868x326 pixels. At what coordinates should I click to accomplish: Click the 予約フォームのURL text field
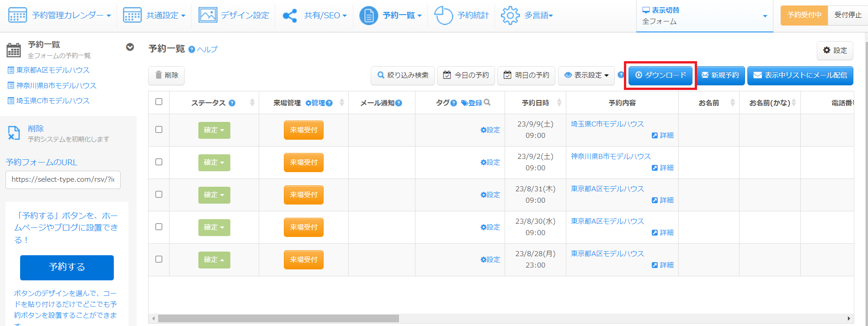coord(63,179)
